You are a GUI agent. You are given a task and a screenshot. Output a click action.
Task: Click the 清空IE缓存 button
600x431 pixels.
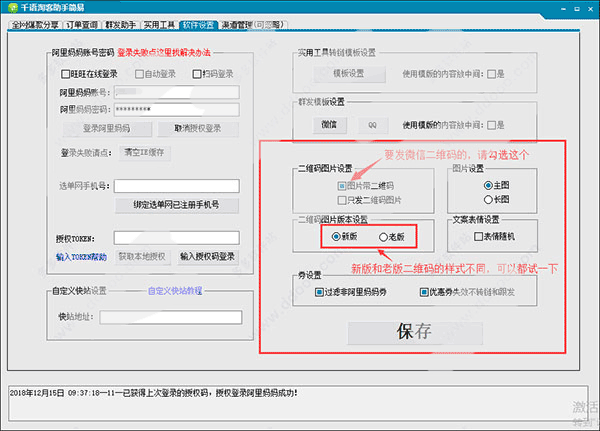144,152
